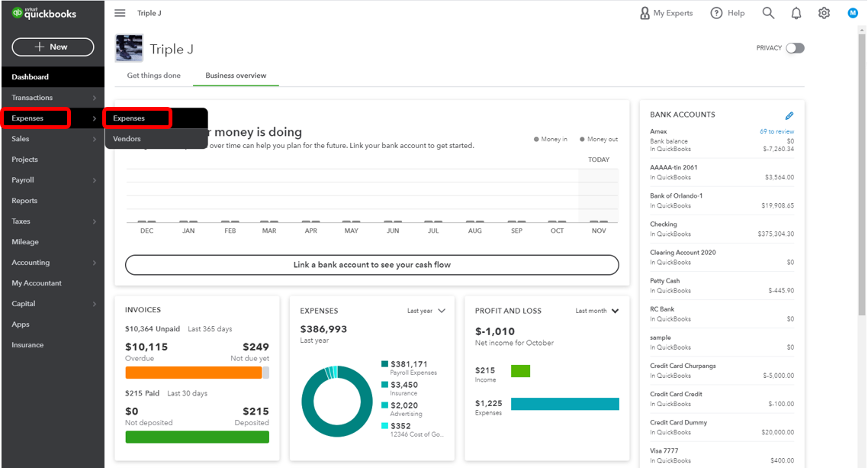868x468 pixels.
Task: Open the user profile avatar
Action: (x=853, y=13)
